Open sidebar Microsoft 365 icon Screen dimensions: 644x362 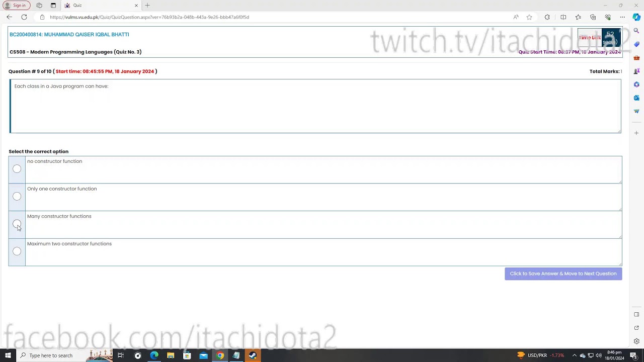(636, 84)
